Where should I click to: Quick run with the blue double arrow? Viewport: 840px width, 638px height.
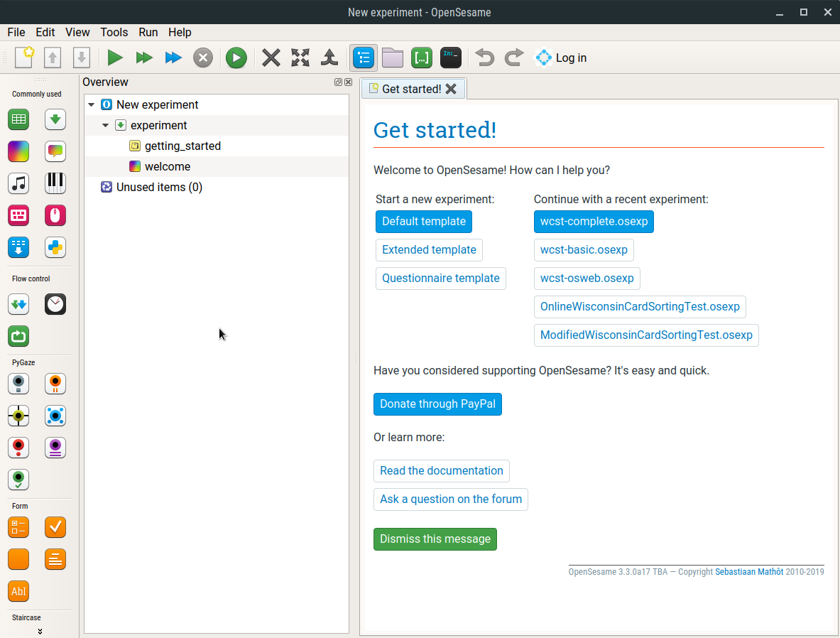tap(173, 58)
